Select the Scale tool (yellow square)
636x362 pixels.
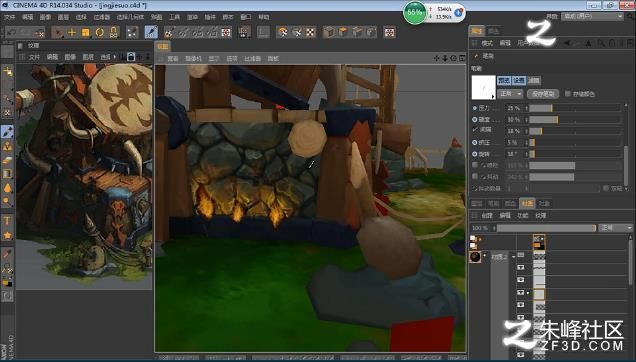86,32
